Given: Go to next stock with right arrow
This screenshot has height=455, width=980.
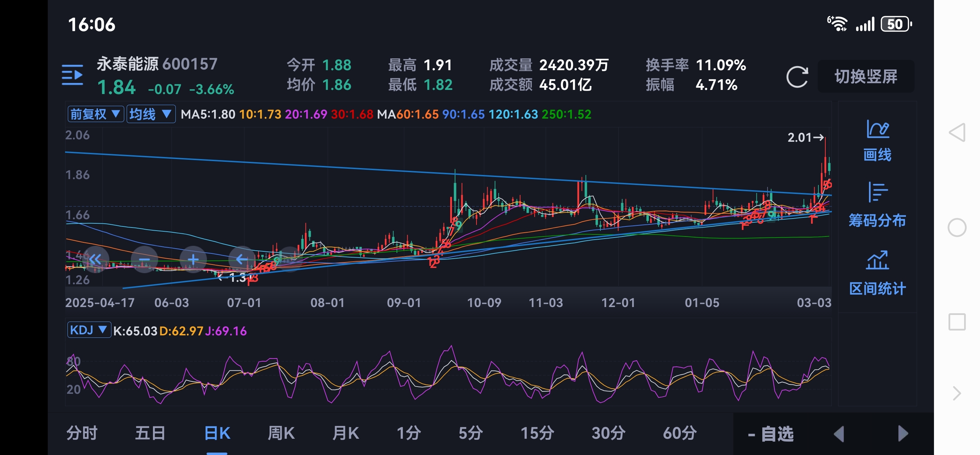Looking at the screenshot, I should pyautogui.click(x=903, y=434).
